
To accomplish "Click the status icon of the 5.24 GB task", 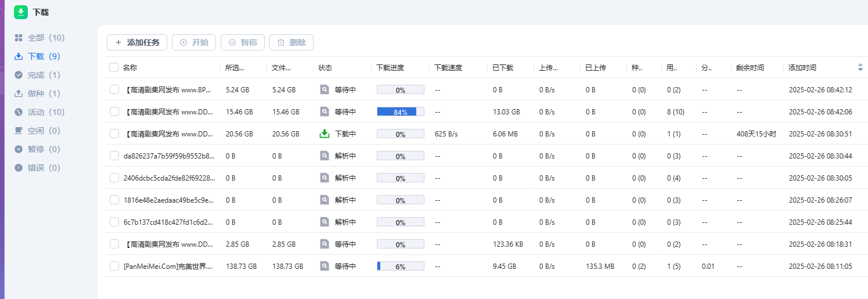I will (x=325, y=89).
